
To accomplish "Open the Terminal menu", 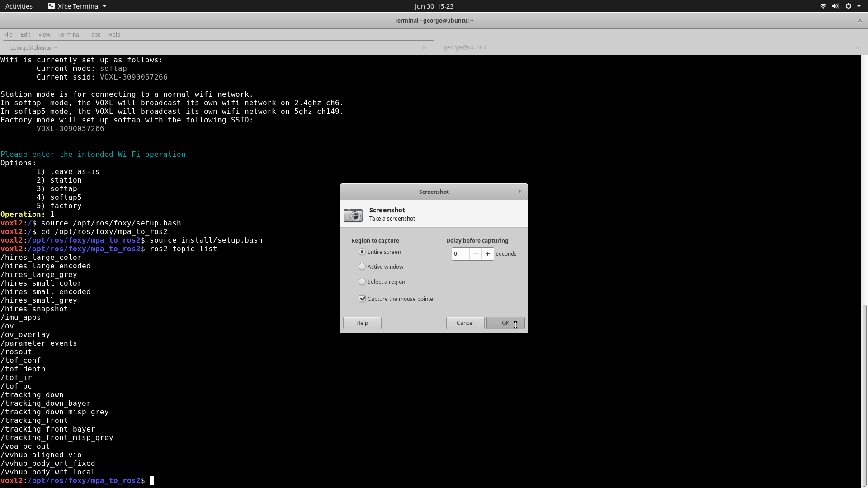I will point(69,35).
